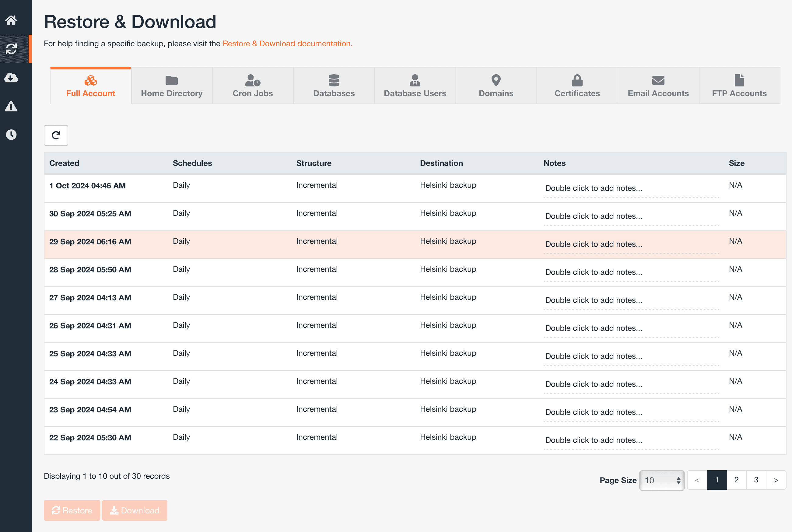Refresh the backups list

pos(56,135)
